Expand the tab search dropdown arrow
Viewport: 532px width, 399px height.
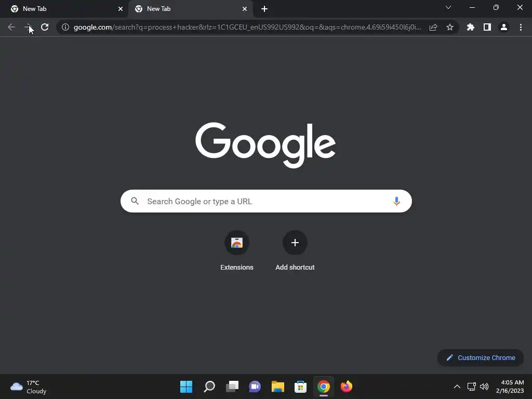[448, 7]
